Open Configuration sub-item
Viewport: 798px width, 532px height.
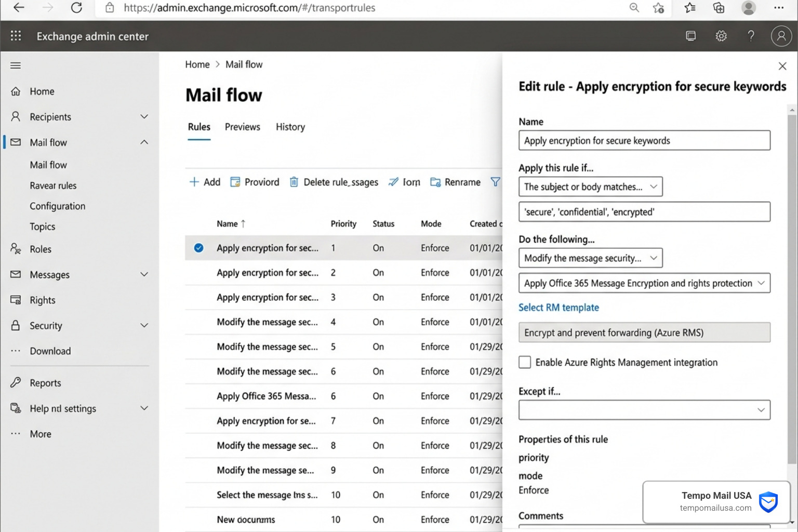57,206
